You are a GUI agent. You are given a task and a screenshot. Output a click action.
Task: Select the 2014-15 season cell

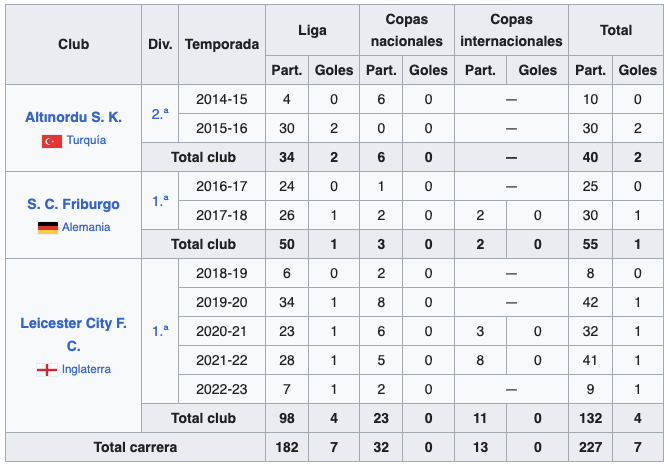click(x=222, y=100)
